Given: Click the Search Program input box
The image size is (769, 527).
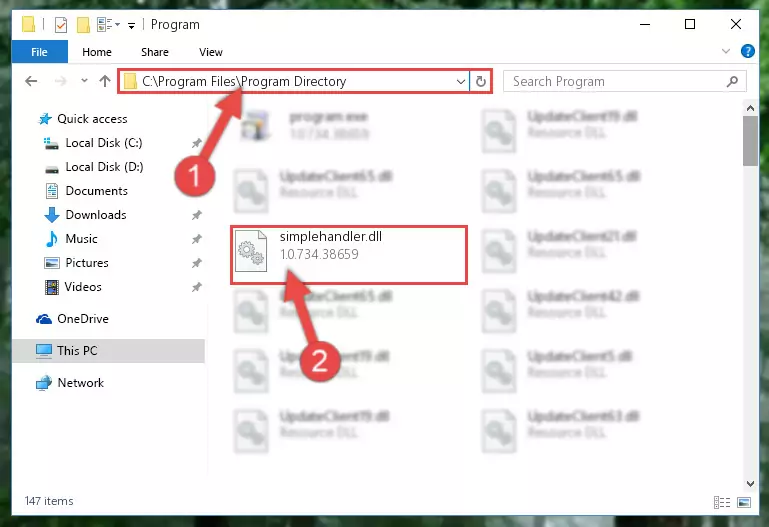Looking at the screenshot, I should click(616, 81).
